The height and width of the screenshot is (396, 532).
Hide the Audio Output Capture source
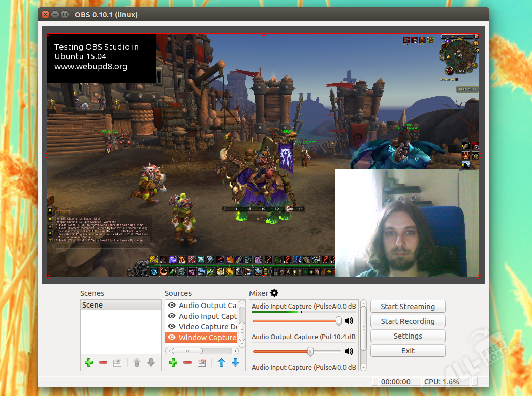[x=172, y=306]
